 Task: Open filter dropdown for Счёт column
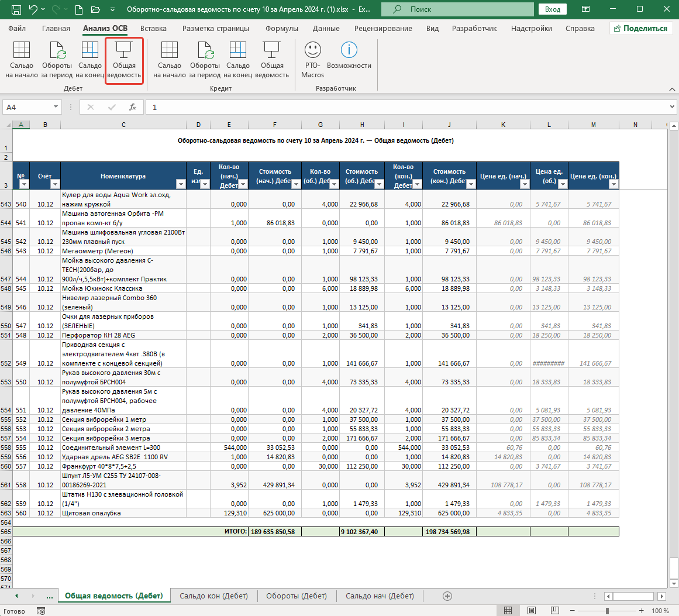click(55, 184)
